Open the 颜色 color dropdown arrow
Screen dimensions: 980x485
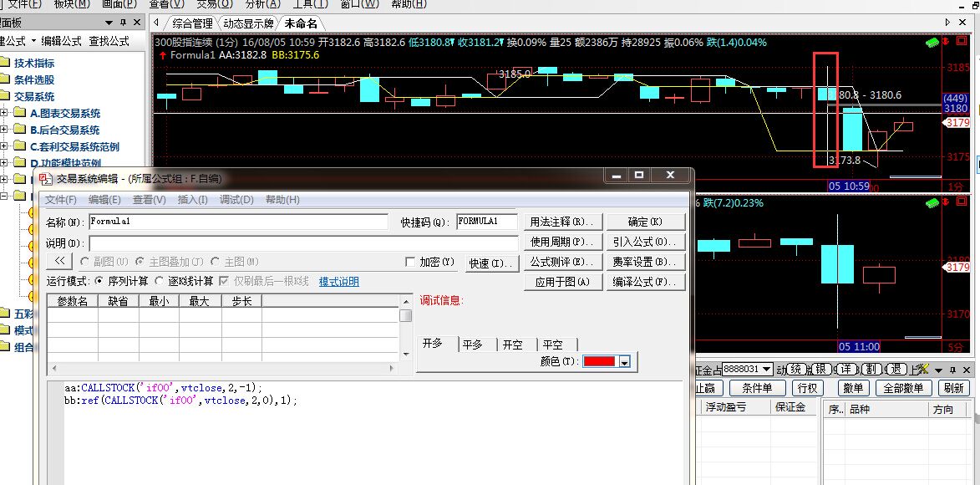coord(623,362)
